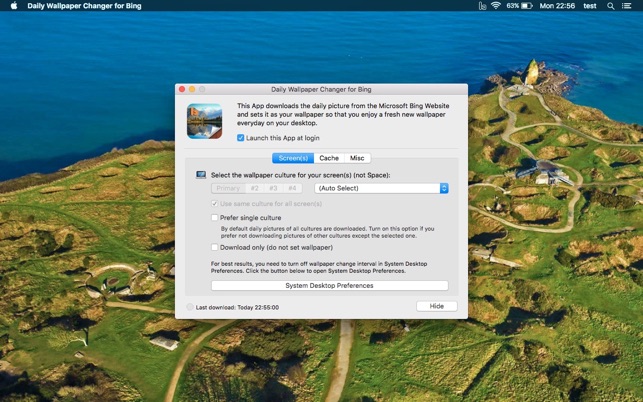Open the test user menu

pyautogui.click(x=590, y=6)
